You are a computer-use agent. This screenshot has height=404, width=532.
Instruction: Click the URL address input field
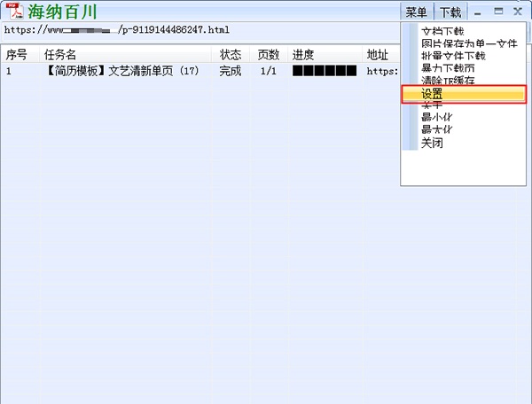click(200, 30)
